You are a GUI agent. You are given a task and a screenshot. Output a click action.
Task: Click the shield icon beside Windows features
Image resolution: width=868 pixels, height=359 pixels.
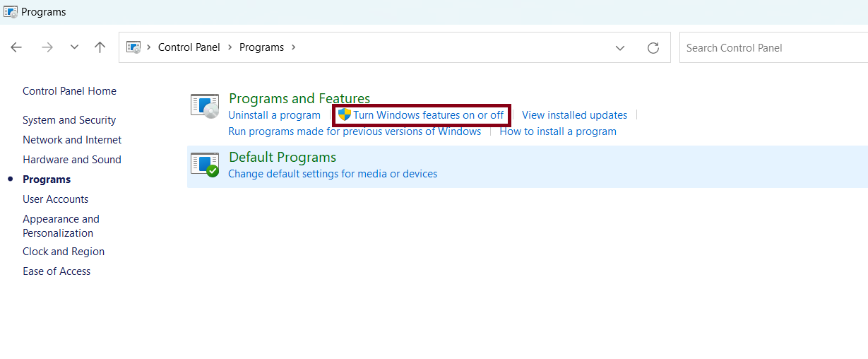click(x=345, y=115)
